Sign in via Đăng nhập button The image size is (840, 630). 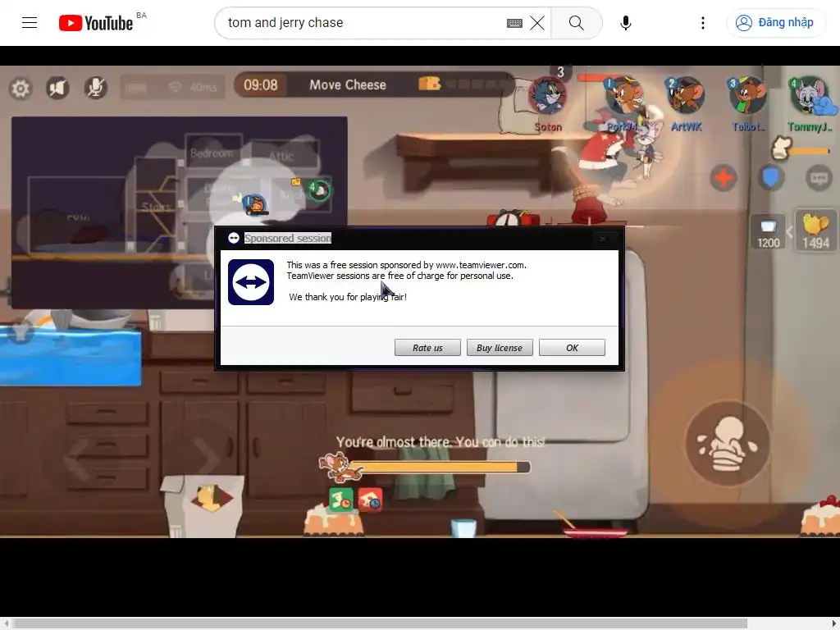pos(776,22)
